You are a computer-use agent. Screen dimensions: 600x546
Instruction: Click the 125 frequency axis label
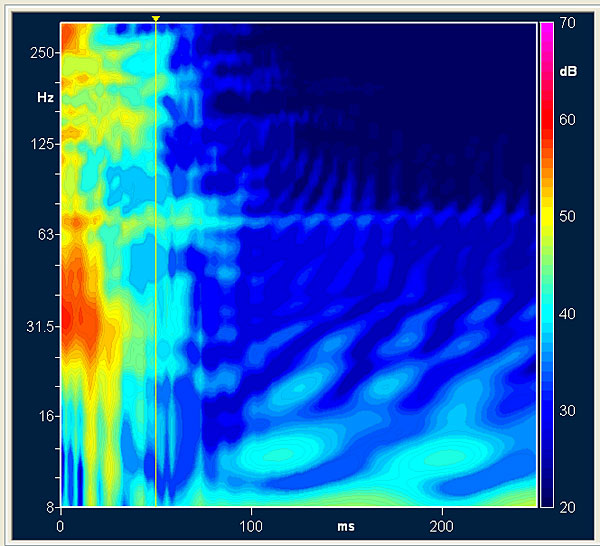[x=41, y=144]
